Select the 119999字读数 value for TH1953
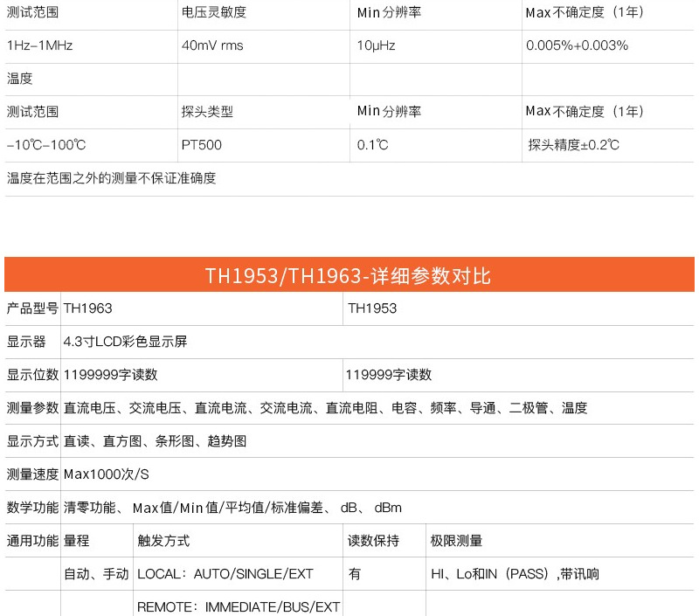This screenshot has width=699, height=616. [389, 375]
